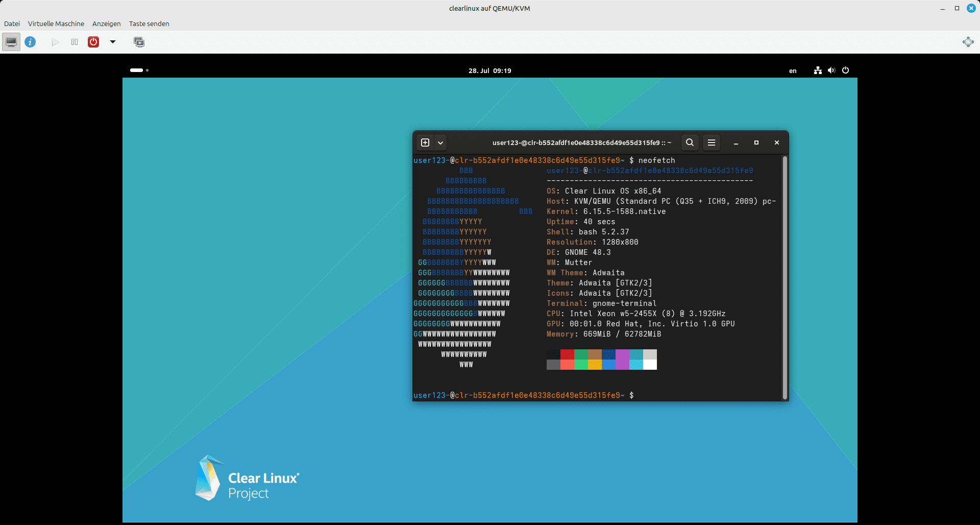The height and width of the screenshot is (525, 980).
Task: Open terminal search
Action: (690, 142)
